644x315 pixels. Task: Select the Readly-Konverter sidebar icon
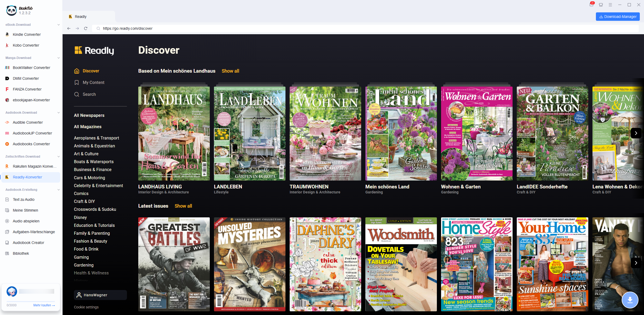pyautogui.click(x=7, y=177)
